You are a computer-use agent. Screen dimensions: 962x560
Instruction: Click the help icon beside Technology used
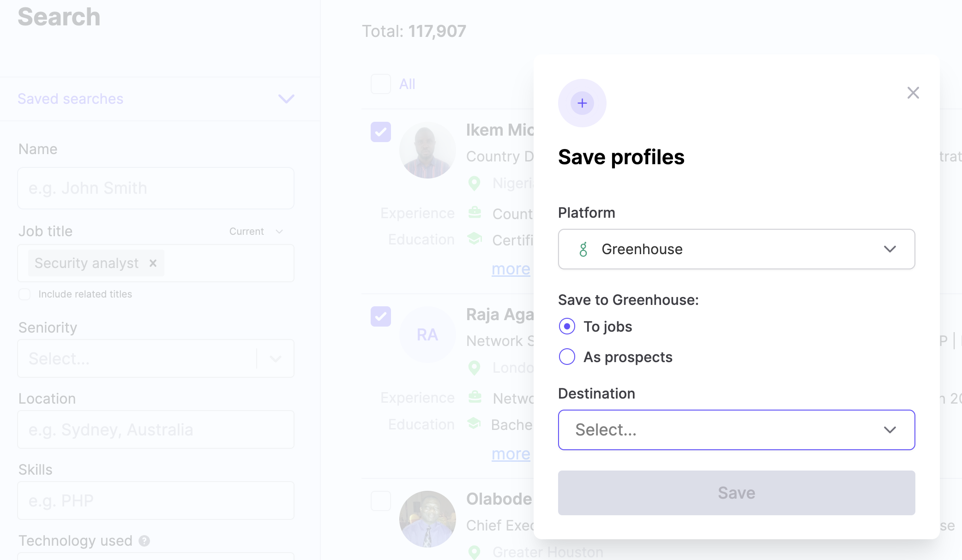(x=144, y=541)
